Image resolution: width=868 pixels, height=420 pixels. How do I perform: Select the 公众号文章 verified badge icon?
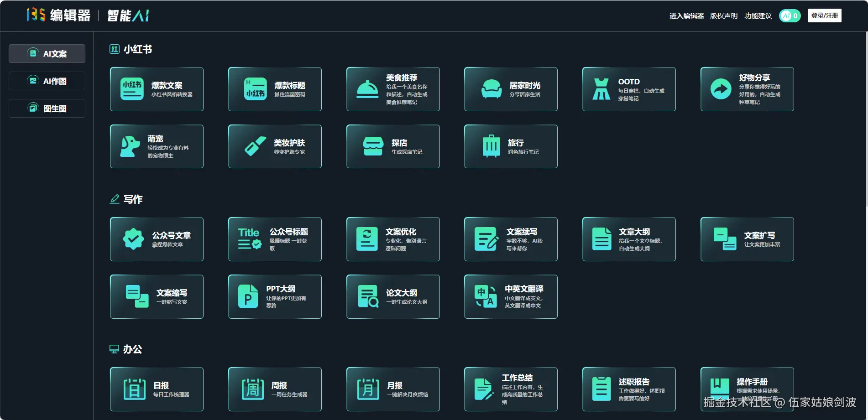point(133,239)
